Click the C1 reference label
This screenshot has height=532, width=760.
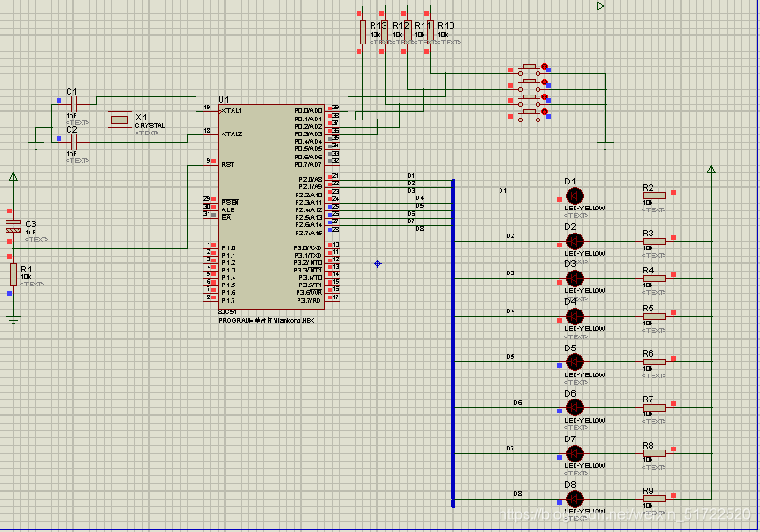pyautogui.click(x=71, y=92)
